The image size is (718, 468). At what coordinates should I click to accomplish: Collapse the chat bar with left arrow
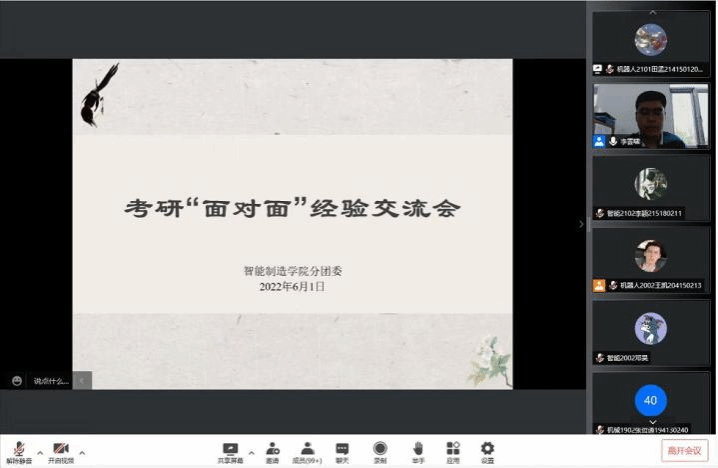pos(83,380)
